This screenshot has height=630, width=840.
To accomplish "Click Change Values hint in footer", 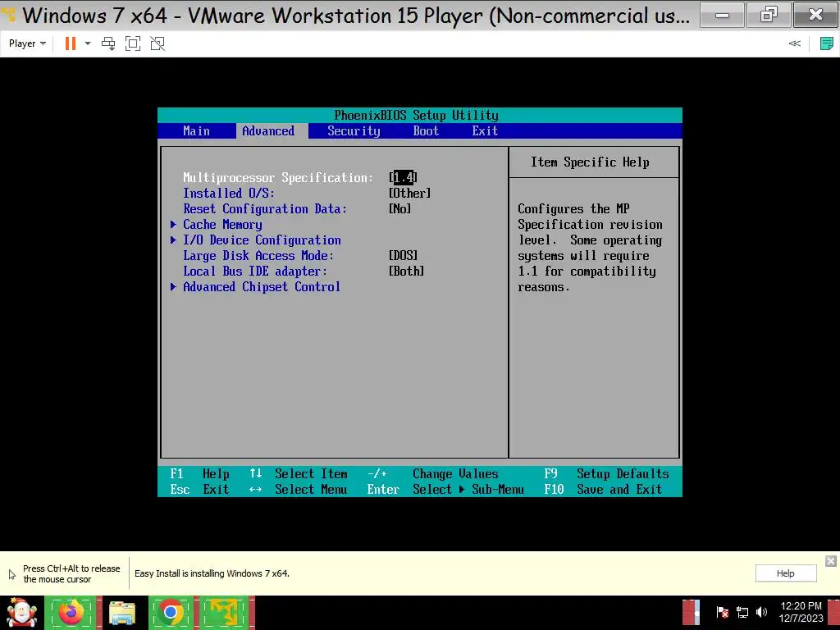I will (x=433, y=473).
